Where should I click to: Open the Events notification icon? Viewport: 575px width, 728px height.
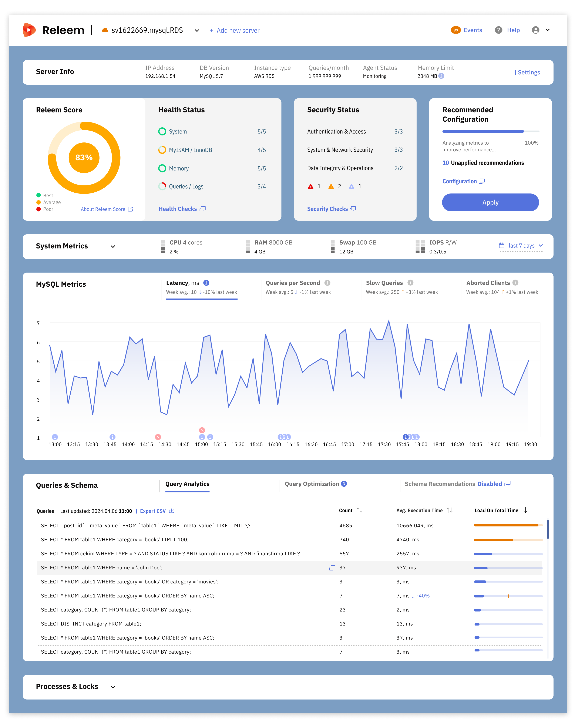tap(455, 30)
